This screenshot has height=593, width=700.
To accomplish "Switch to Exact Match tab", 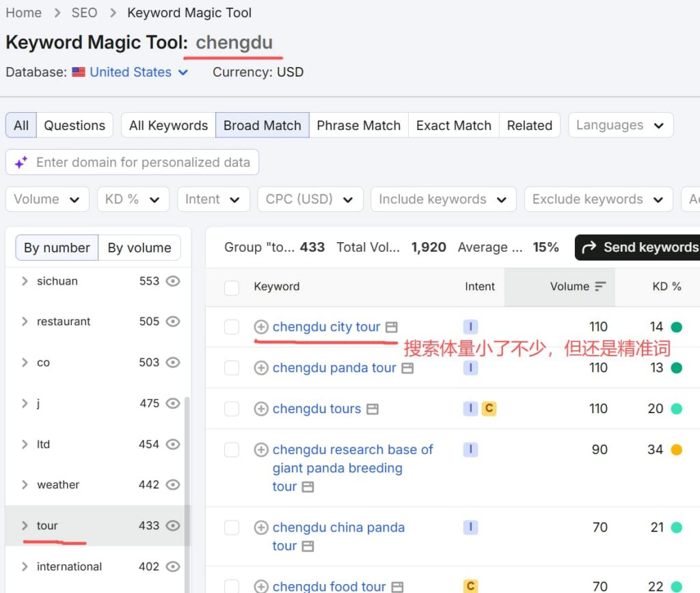I will click(x=454, y=125).
